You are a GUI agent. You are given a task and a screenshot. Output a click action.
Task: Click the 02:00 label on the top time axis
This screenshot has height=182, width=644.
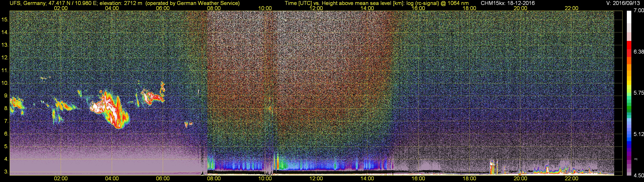click(61, 8)
